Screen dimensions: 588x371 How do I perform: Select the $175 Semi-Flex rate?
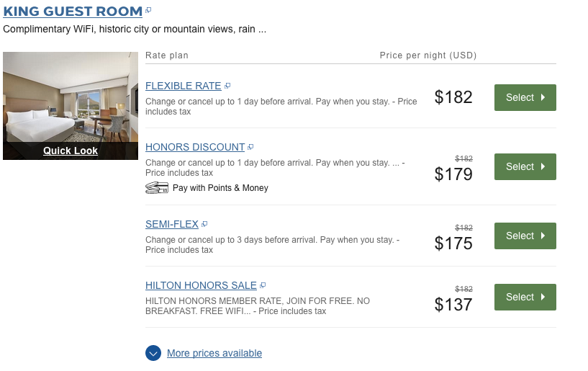point(525,236)
